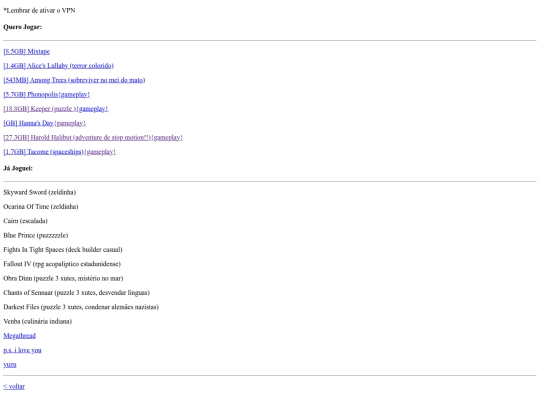The width and height of the screenshot is (540, 405).
Task: Click the 'Skyward Sword (zeldinha)' entry
Action: pyautogui.click(x=40, y=193)
